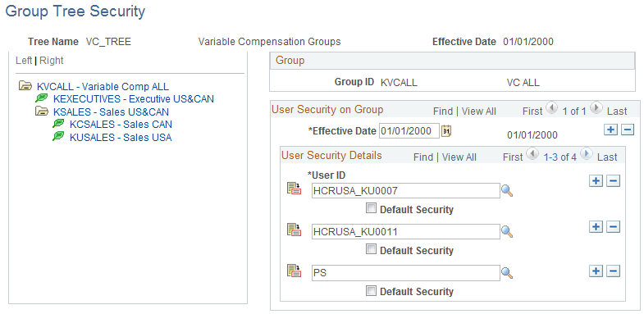
Task: Click the VC ALL group description
Action: [523, 83]
